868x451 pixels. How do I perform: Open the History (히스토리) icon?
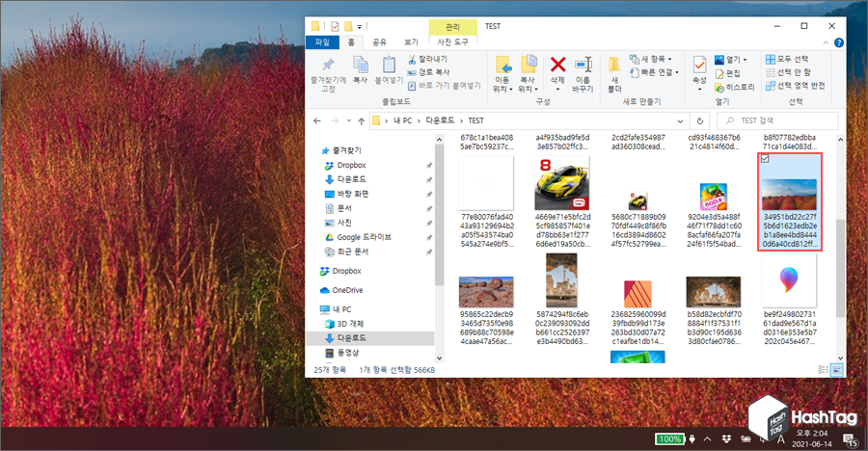[719, 88]
